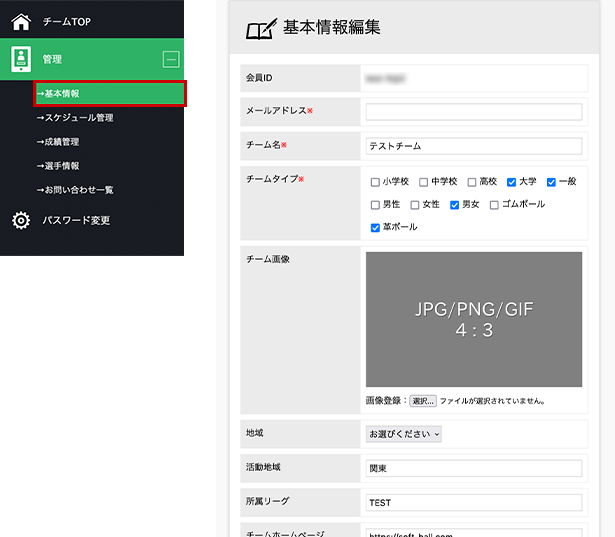Click the green 管理 tablet icon
Viewport: 615px width, 537px height.
pos(21,59)
